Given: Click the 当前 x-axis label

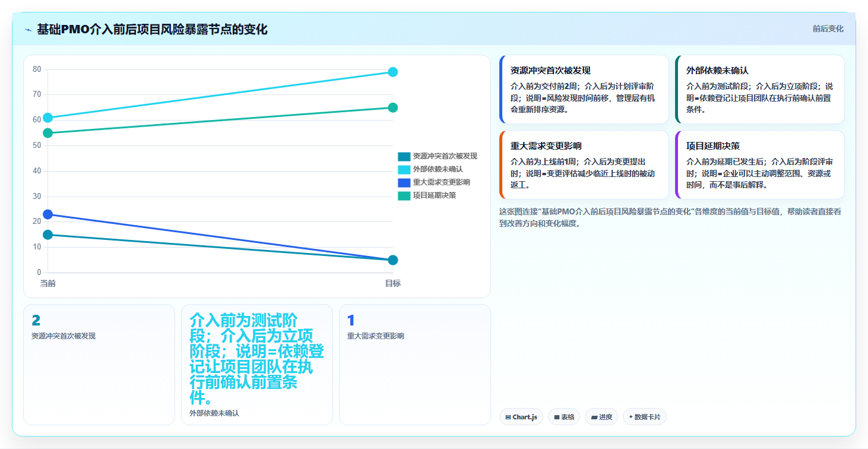Looking at the screenshot, I should 48,283.
